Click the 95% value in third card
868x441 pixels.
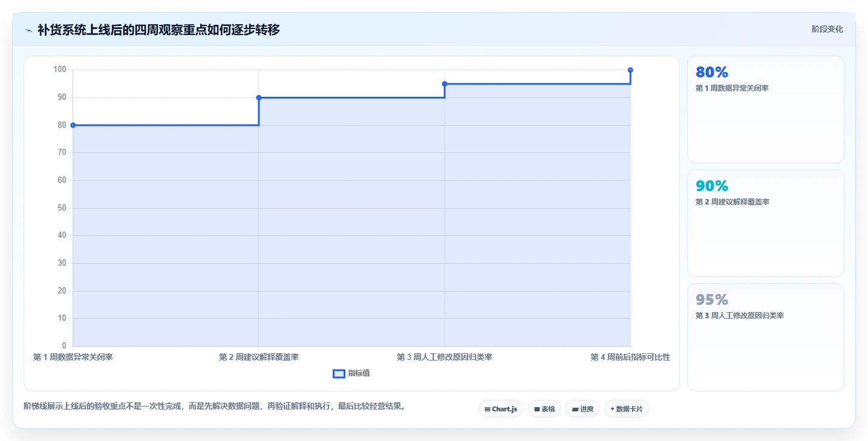click(712, 299)
